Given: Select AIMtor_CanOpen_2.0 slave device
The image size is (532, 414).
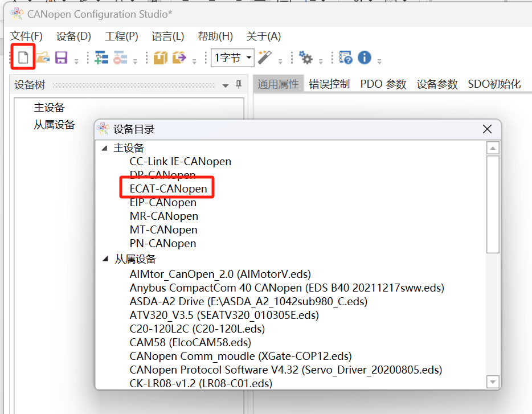Looking at the screenshot, I should (x=220, y=274).
